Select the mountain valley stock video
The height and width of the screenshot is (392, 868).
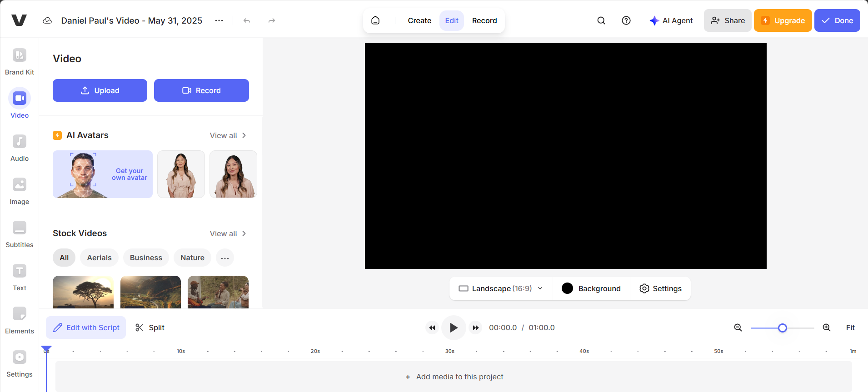pos(150,292)
